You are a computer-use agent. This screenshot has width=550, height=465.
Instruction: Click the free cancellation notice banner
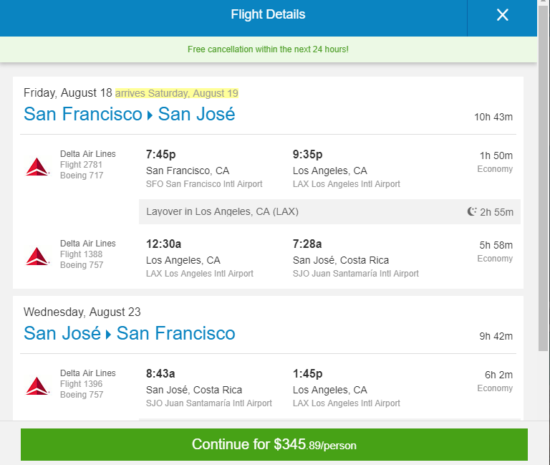tap(268, 49)
